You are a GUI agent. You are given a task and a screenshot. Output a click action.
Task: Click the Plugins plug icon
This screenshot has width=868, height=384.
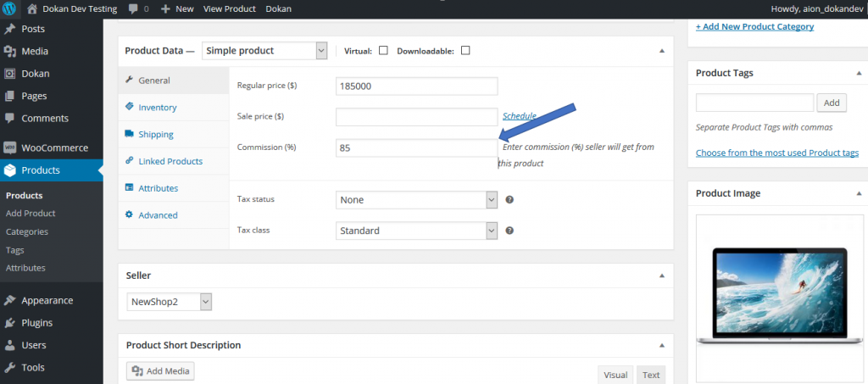pyautogui.click(x=9, y=323)
